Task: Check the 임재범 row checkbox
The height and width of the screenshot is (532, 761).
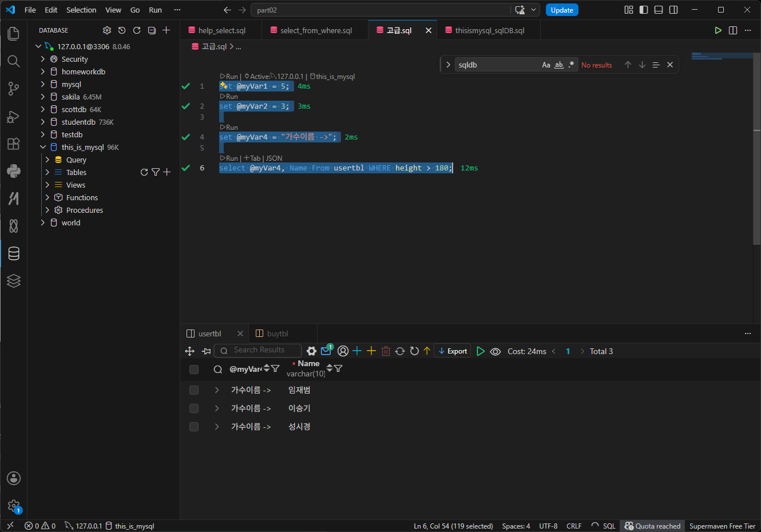Action: pyautogui.click(x=194, y=390)
